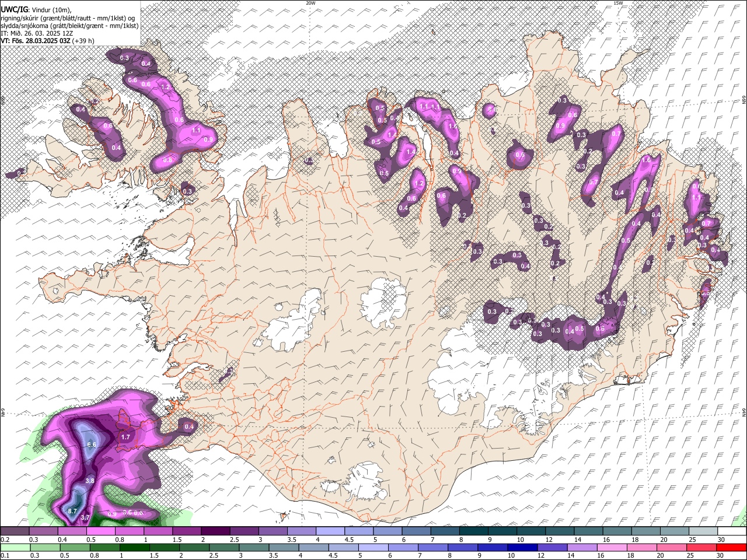The height and width of the screenshot is (560, 747).
Task: Select the '3.8' precipitation value
Action: coord(90,481)
